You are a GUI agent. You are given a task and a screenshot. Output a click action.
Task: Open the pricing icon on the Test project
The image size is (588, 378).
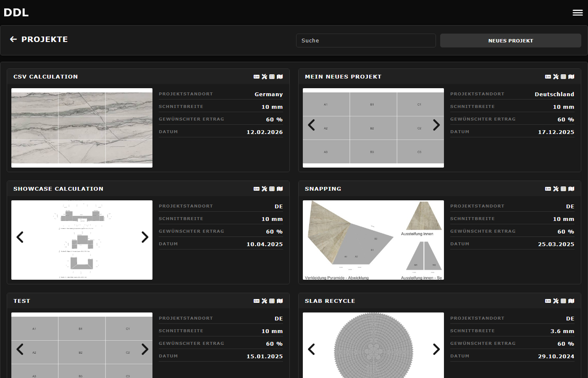point(256,301)
